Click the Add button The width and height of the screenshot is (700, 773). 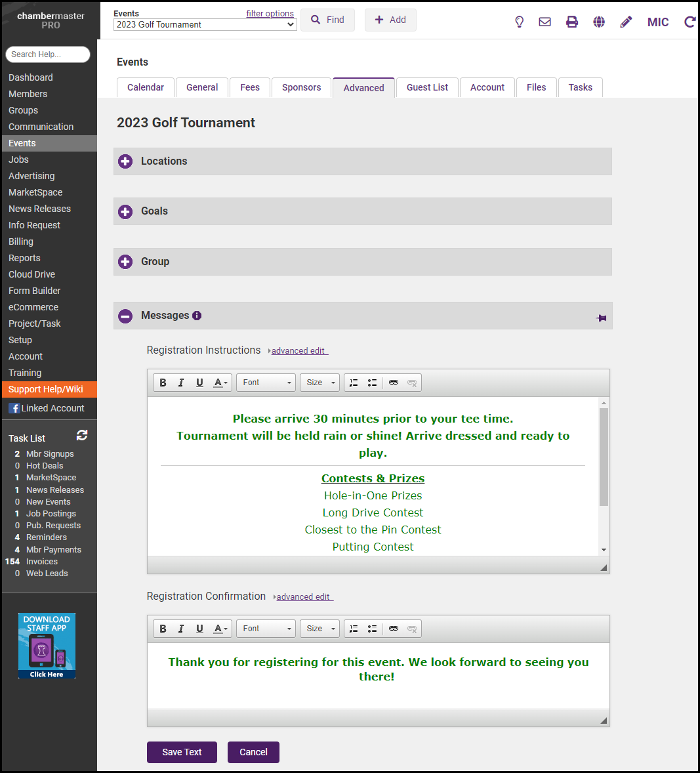(x=390, y=20)
